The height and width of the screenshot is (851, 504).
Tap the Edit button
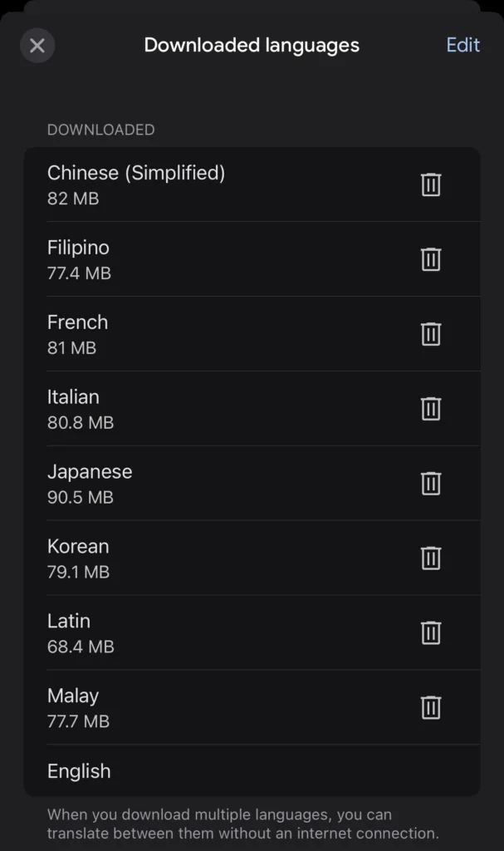462,45
